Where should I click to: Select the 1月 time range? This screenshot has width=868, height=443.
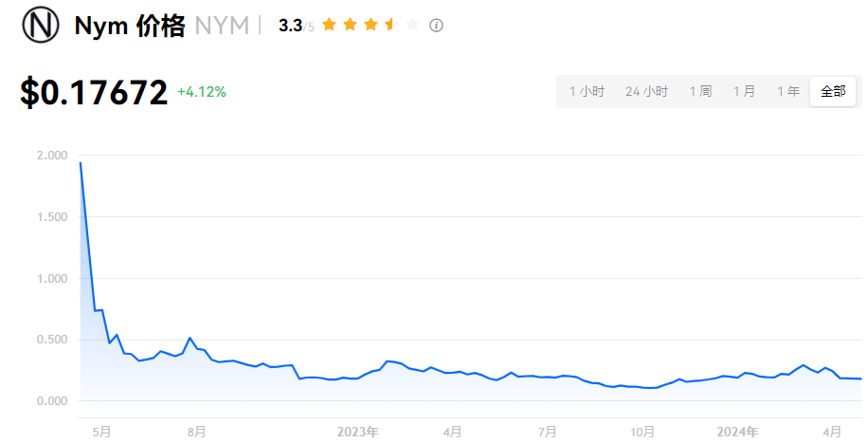744,92
